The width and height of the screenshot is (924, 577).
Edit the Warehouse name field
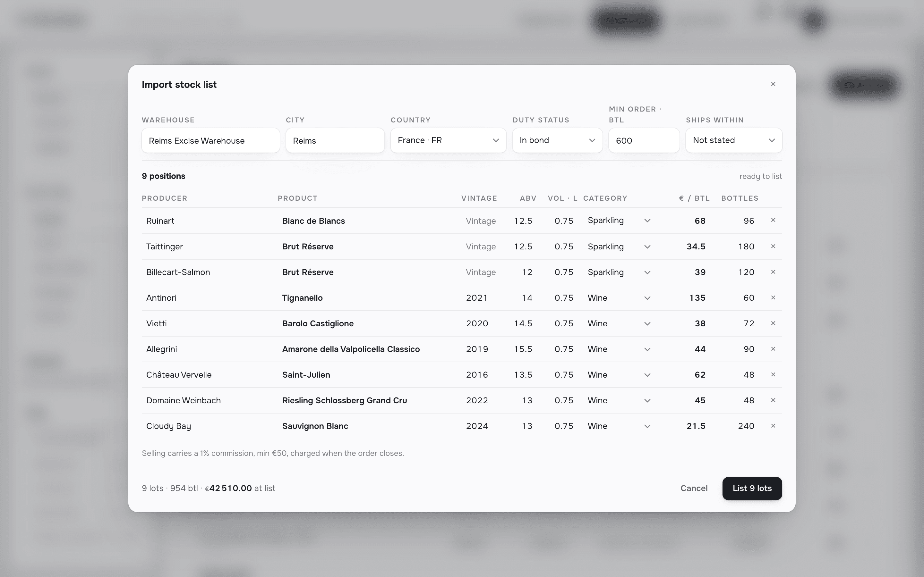[211, 140]
